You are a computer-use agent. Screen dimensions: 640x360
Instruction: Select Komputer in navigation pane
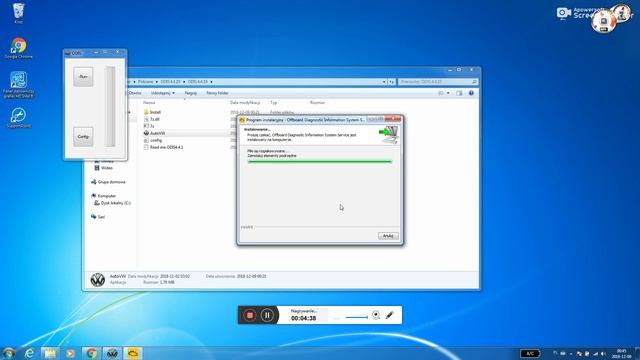[104, 196]
